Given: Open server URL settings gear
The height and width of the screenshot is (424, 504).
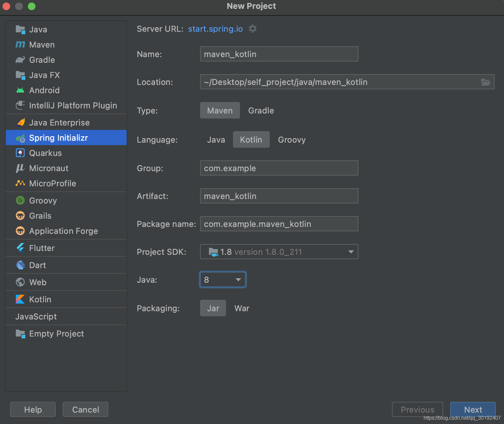Looking at the screenshot, I should (253, 29).
